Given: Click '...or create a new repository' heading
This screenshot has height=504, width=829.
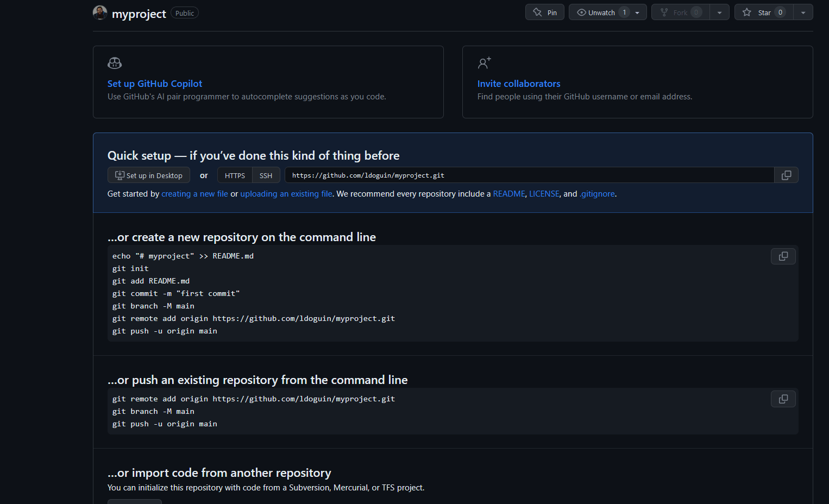Looking at the screenshot, I should point(242,237).
